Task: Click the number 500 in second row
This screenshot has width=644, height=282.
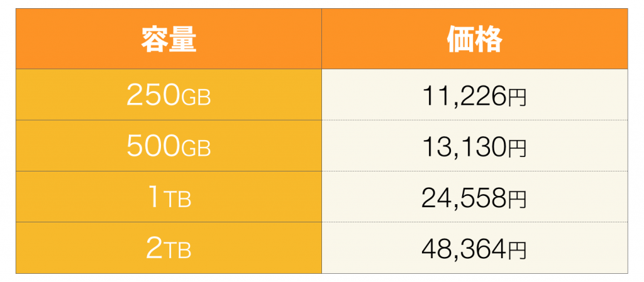Action: pos(153,146)
